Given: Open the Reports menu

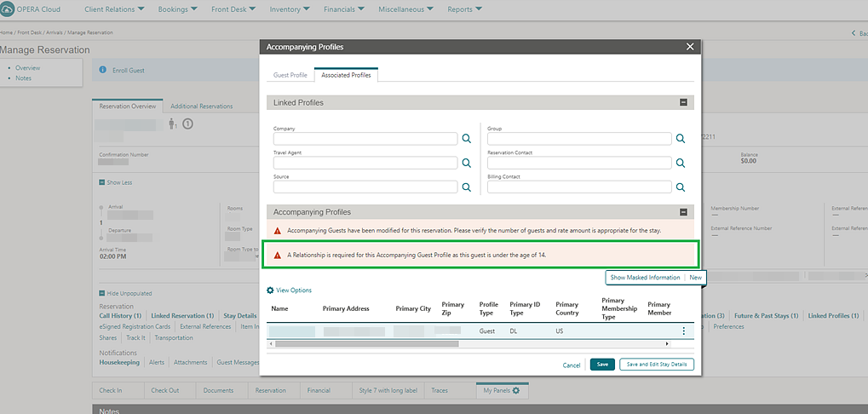Looking at the screenshot, I should (464, 9).
